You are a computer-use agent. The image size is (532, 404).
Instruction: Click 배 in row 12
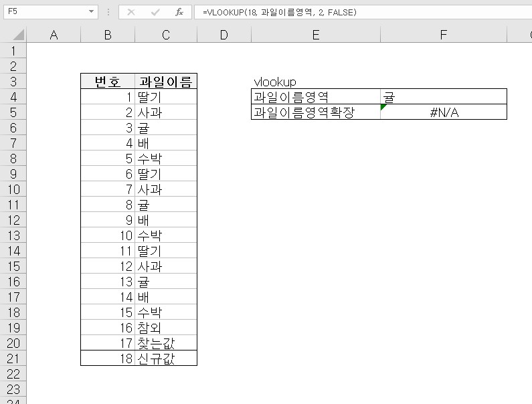click(x=166, y=220)
